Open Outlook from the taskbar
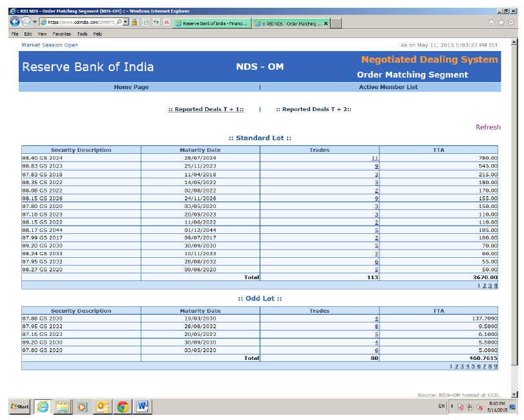The width and height of the screenshot is (524, 420). point(103,406)
